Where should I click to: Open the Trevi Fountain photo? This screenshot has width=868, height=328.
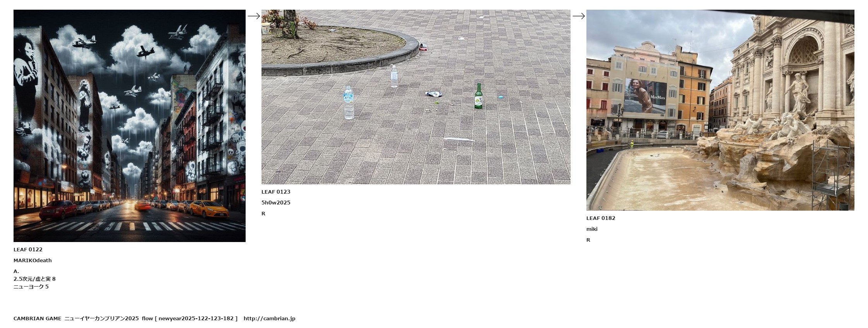720,110
